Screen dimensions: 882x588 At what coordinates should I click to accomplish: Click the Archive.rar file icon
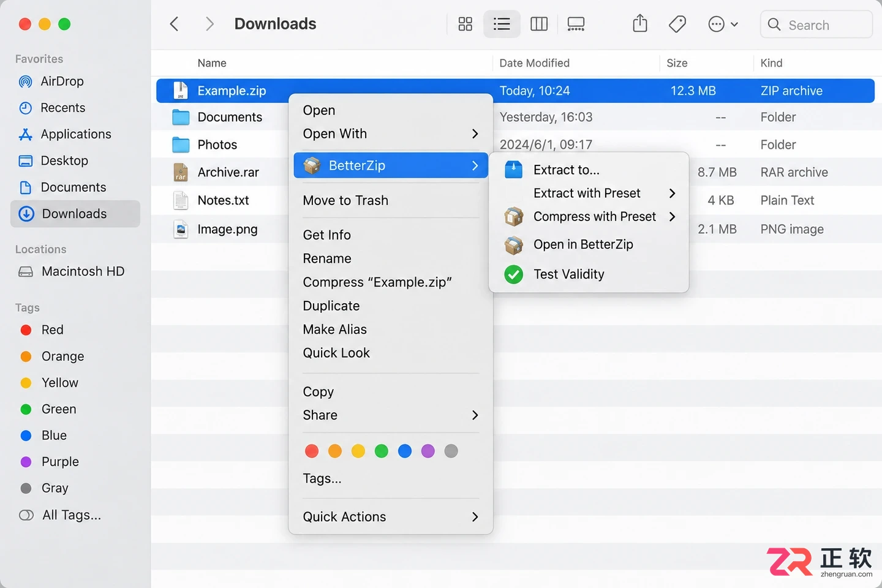pyautogui.click(x=181, y=173)
